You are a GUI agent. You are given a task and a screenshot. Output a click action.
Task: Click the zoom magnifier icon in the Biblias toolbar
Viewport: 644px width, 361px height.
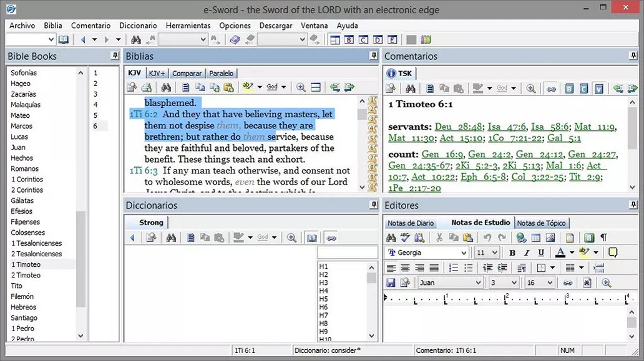[301, 87]
